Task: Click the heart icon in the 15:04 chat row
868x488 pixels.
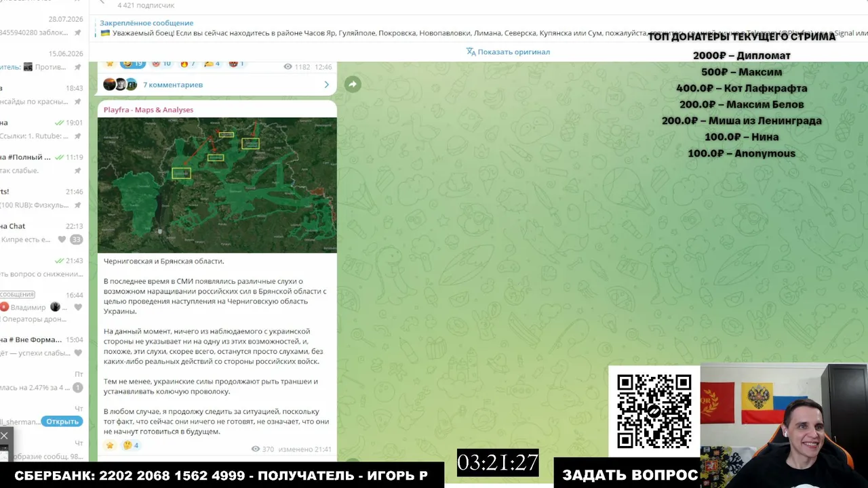Action: tap(78, 352)
